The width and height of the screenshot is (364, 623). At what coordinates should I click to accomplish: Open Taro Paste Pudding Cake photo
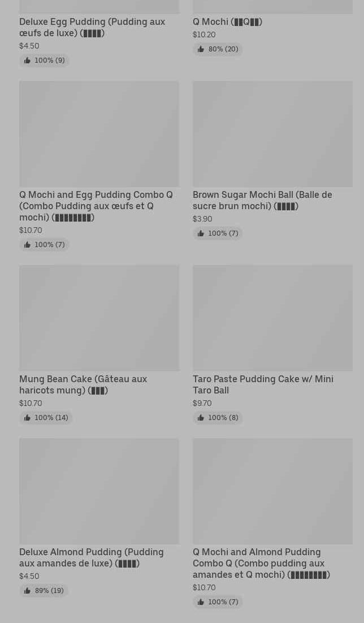click(x=272, y=318)
